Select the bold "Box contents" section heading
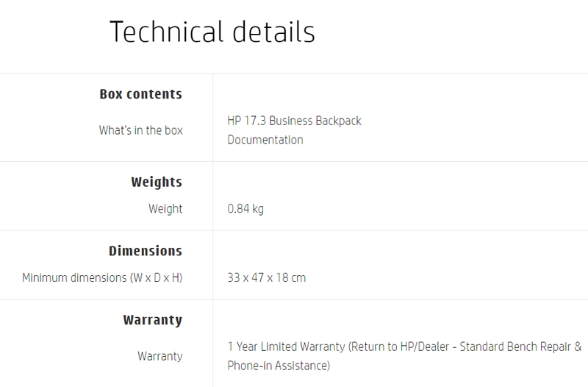This screenshot has height=387, width=588. (140, 94)
